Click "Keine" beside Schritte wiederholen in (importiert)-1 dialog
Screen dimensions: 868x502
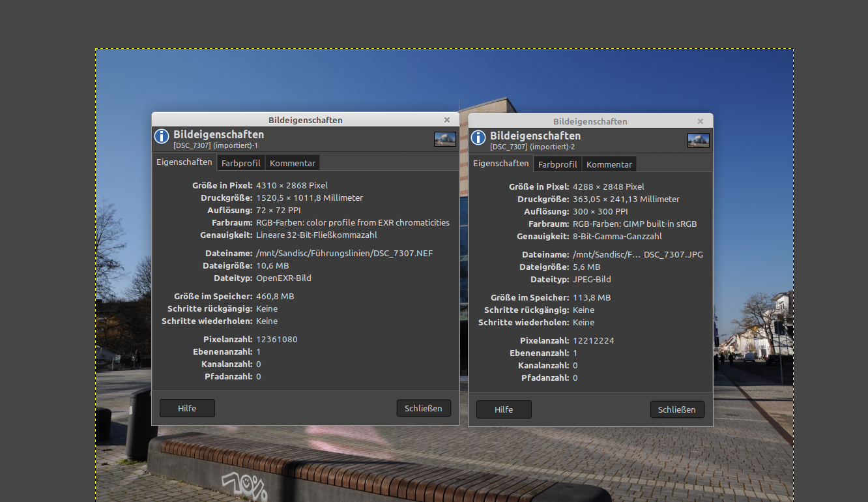267,321
